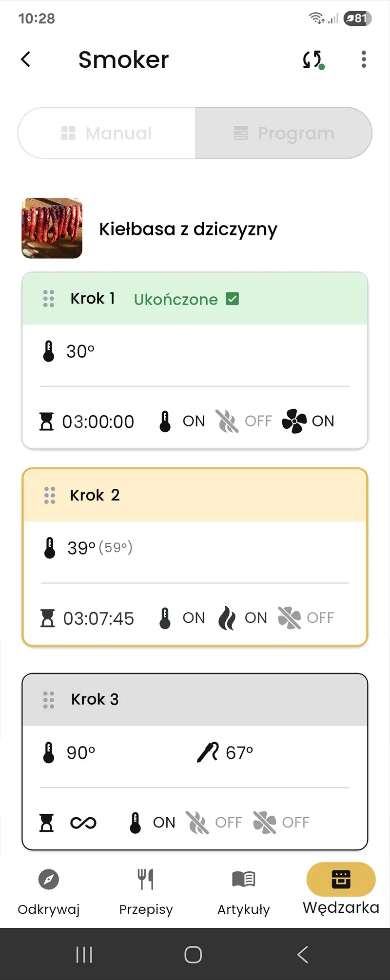This screenshot has width=390, height=980.
Task: Tap the smoke icon in Krok 2
Action: pos(226,617)
